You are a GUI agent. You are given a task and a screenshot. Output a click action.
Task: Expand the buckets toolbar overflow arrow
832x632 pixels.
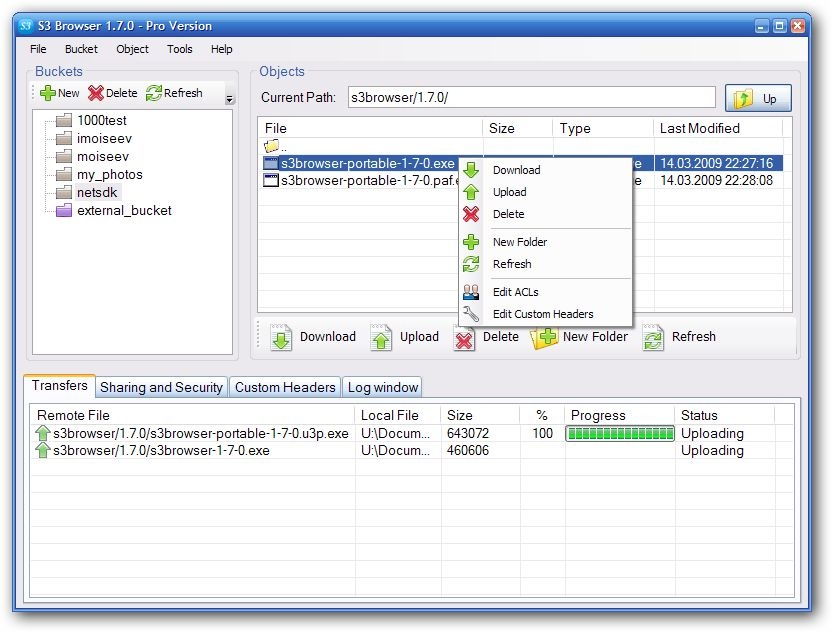(x=229, y=99)
